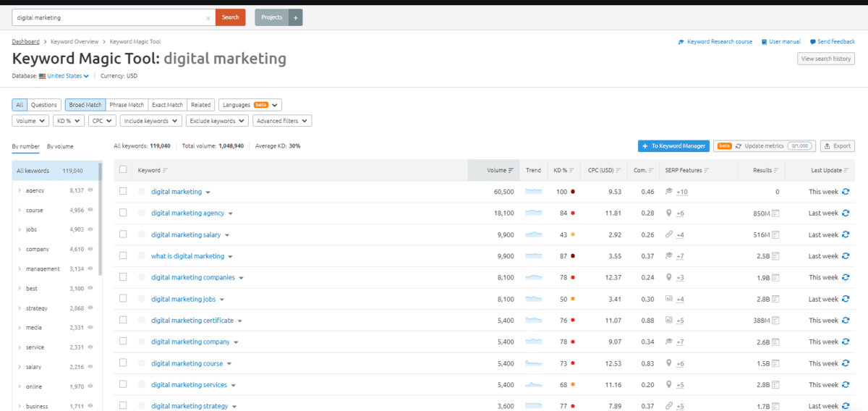868x411 pixels.
Task: Click the SERP feature icon for digital marketing agency
Action: pos(669,213)
